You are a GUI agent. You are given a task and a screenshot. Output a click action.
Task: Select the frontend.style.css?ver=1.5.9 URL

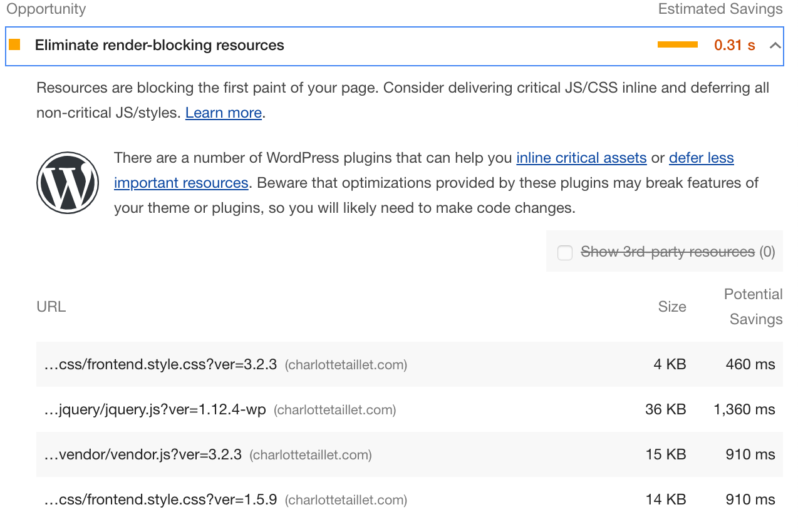coord(160,499)
